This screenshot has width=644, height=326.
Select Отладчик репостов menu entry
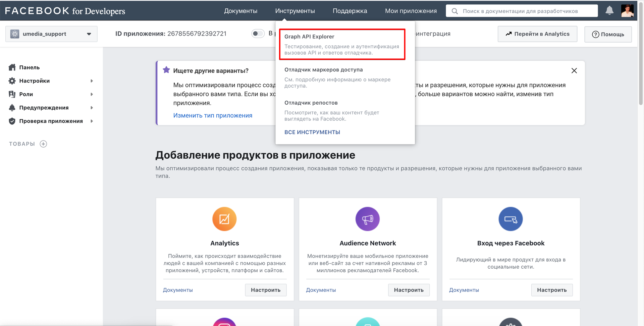tap(345, 111)
